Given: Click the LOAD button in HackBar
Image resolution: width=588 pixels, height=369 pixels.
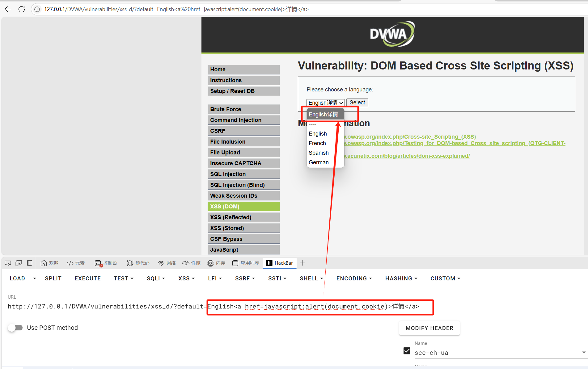Looking at the screenshot, I should (x=17, y=279).
